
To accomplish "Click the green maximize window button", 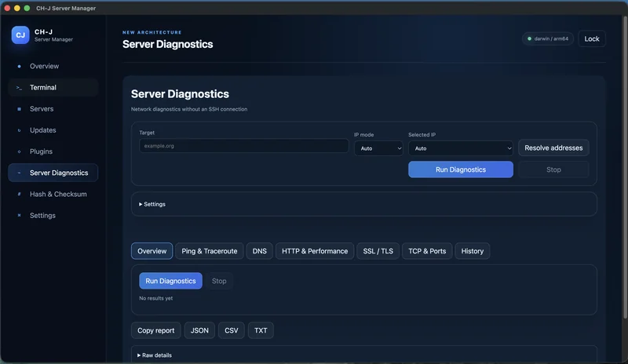I will (27, 8).
